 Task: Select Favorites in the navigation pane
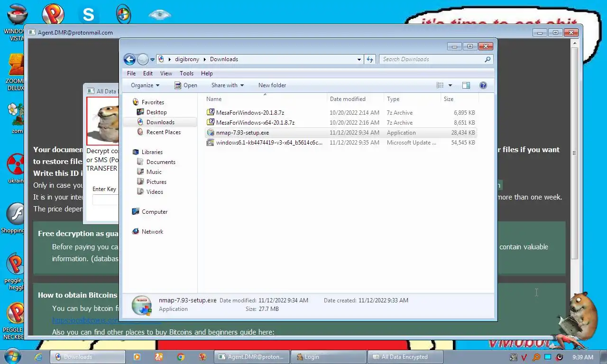pos(153,102)
